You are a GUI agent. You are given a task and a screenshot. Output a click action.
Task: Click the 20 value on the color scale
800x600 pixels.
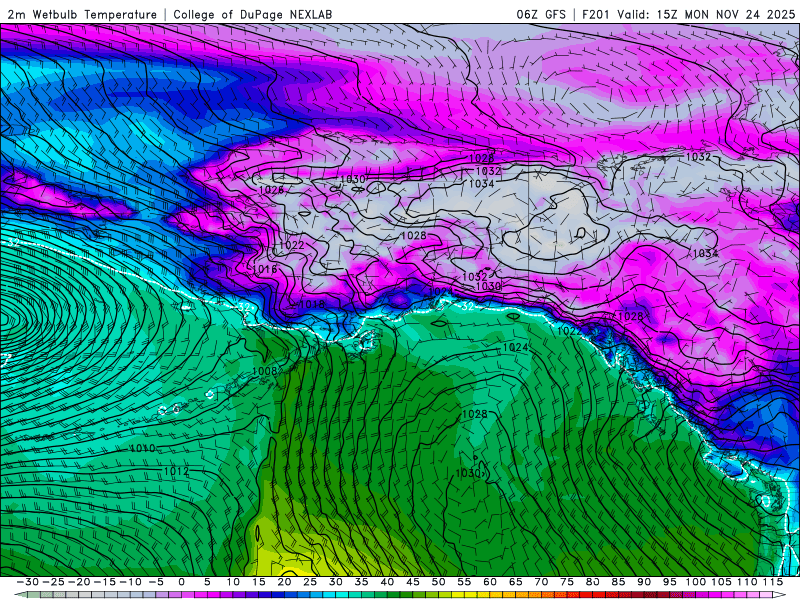tap(284, 582)
